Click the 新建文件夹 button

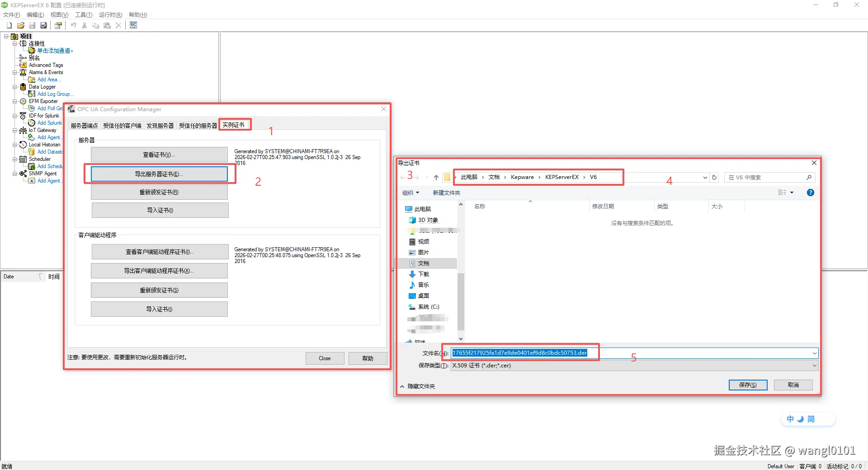tap(447, 193)
